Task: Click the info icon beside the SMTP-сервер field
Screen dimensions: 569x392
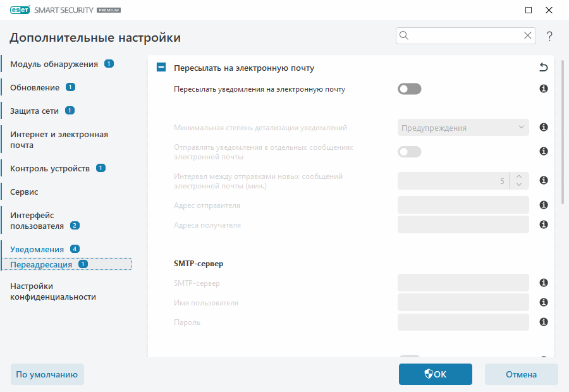Action: click(543, 283)
